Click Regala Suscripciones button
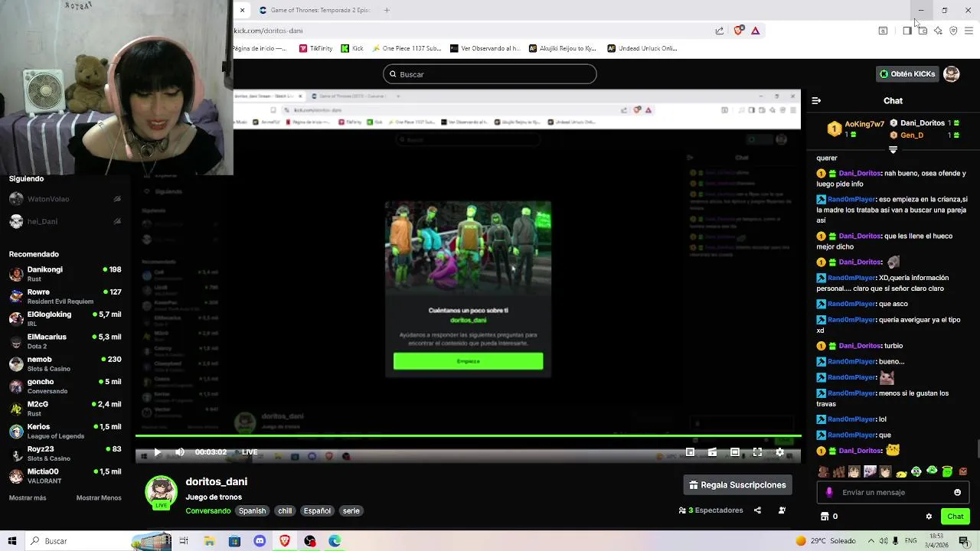The height and width of the screenshot is (551, 980). [x=737, y=485]
